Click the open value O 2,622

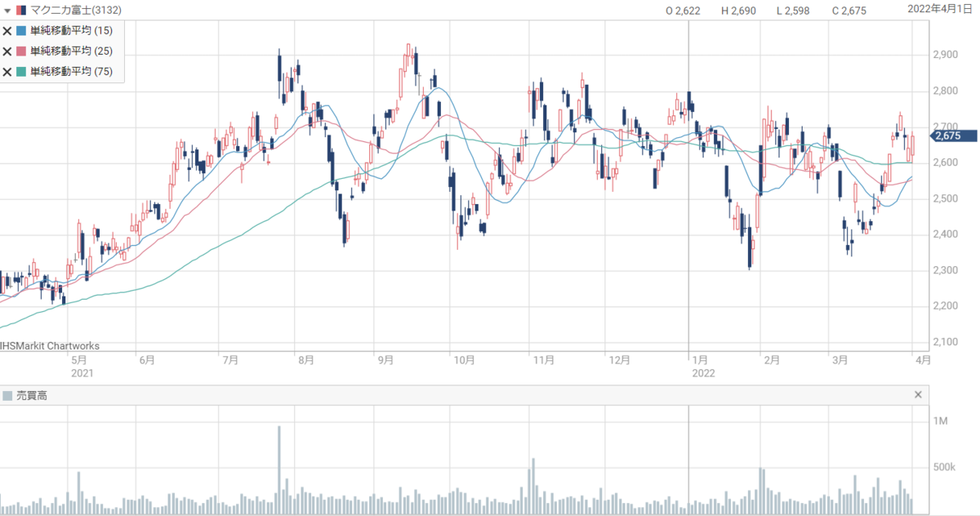(683, 11)
